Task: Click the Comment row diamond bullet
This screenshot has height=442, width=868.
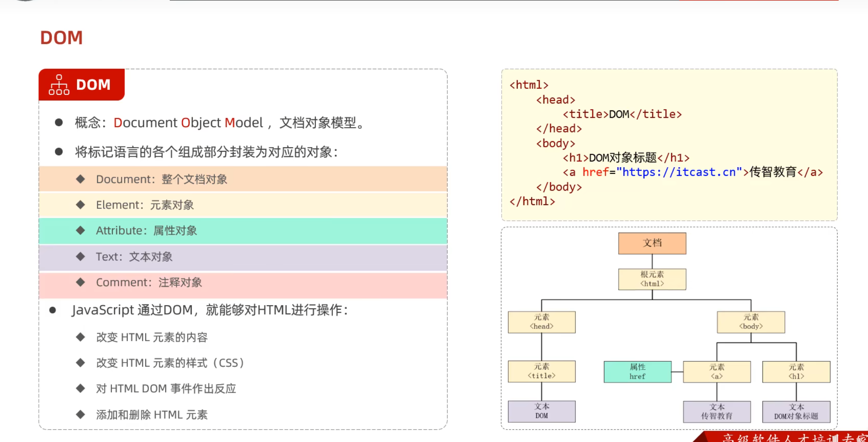Action: [x=80, y=282]
